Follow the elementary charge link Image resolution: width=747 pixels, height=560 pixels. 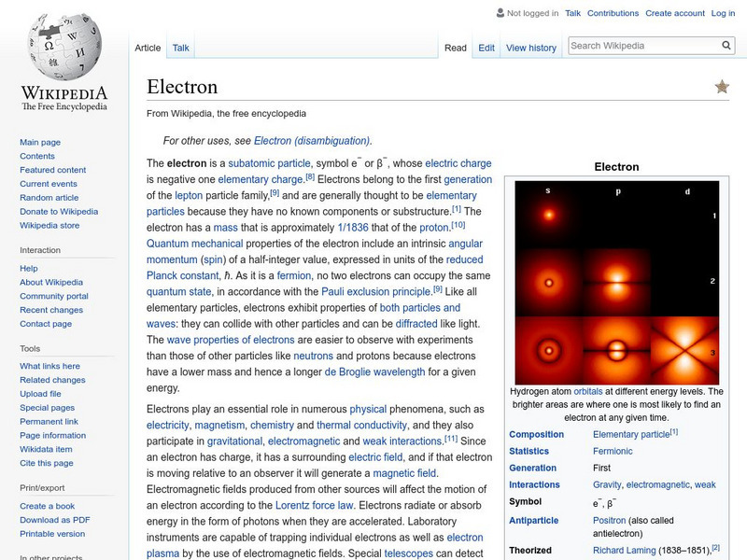pos(261,179)
